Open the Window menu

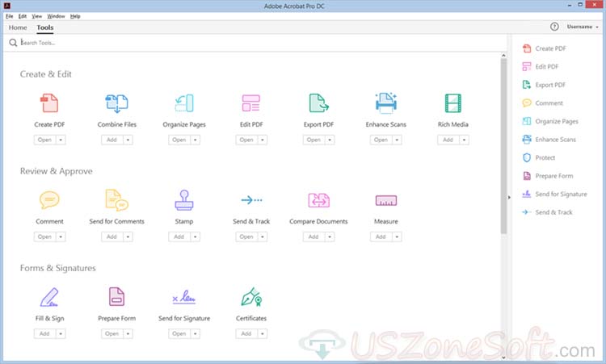click(56, 16)
